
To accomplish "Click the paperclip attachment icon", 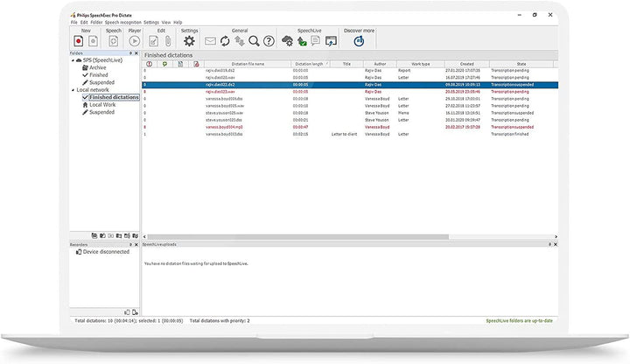I will point(168,41).
